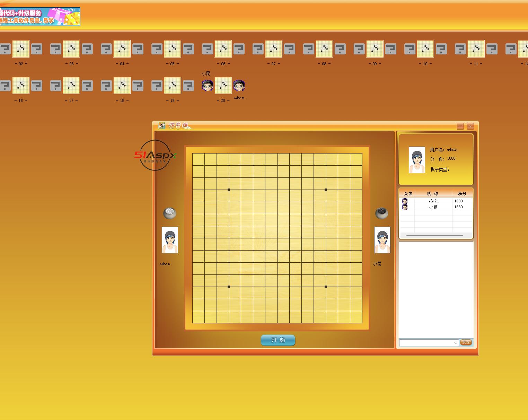Click the chat message input field
The image size is (528, 420).
click(426, 343)
